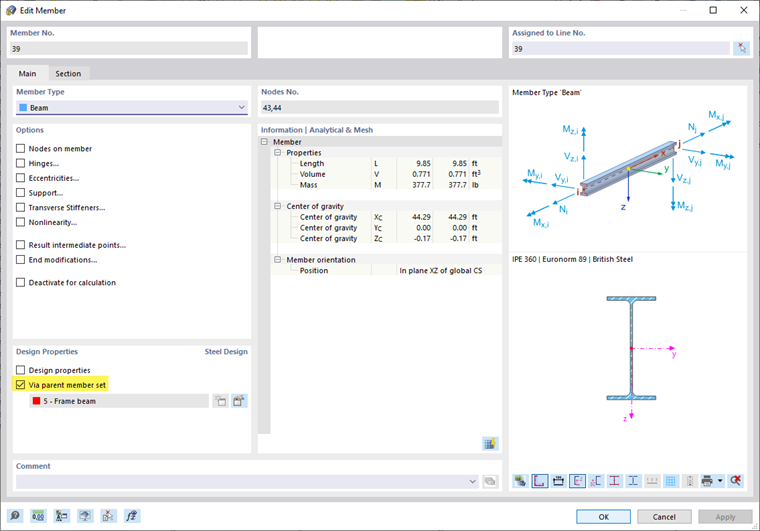Close the Edit Member dialog
Image resolution: width=760 pixels, height=531 pixels.
pos(744,10)
